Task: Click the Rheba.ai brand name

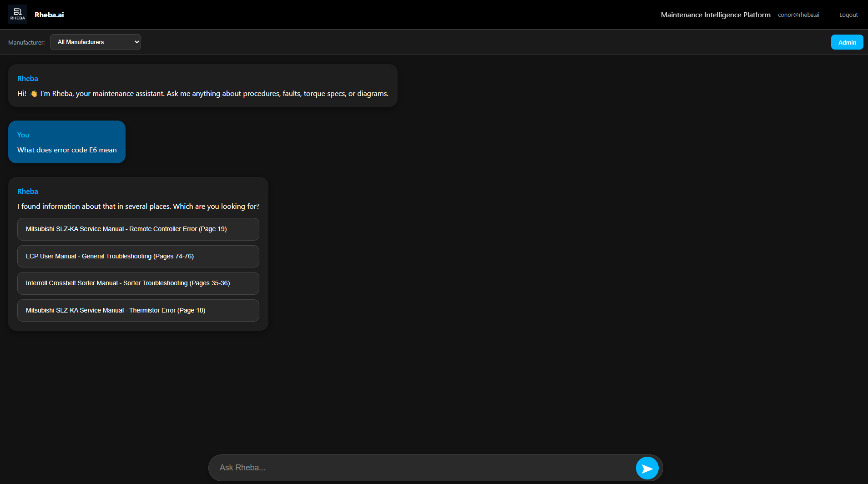Action: click(49, 15)
